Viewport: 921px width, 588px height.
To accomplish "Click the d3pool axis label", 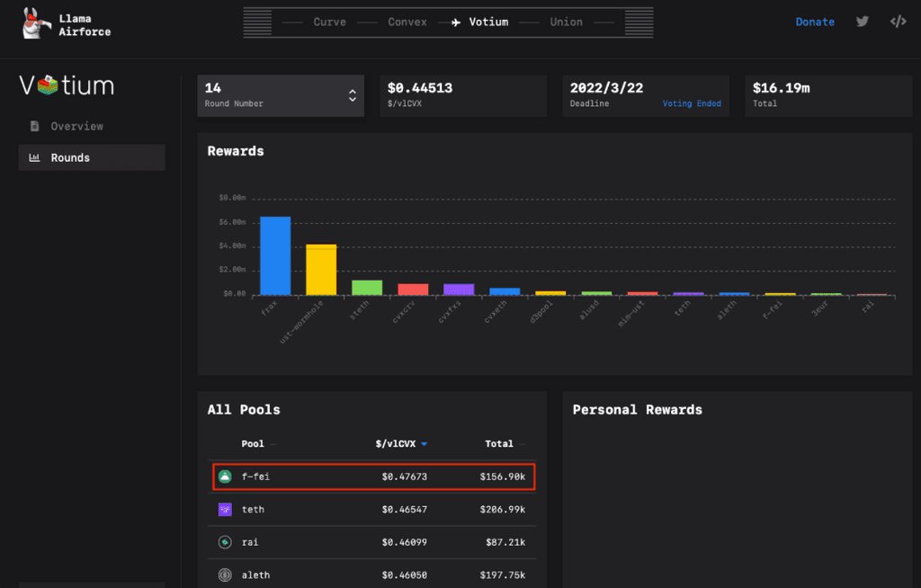I will tap(541, 311).
